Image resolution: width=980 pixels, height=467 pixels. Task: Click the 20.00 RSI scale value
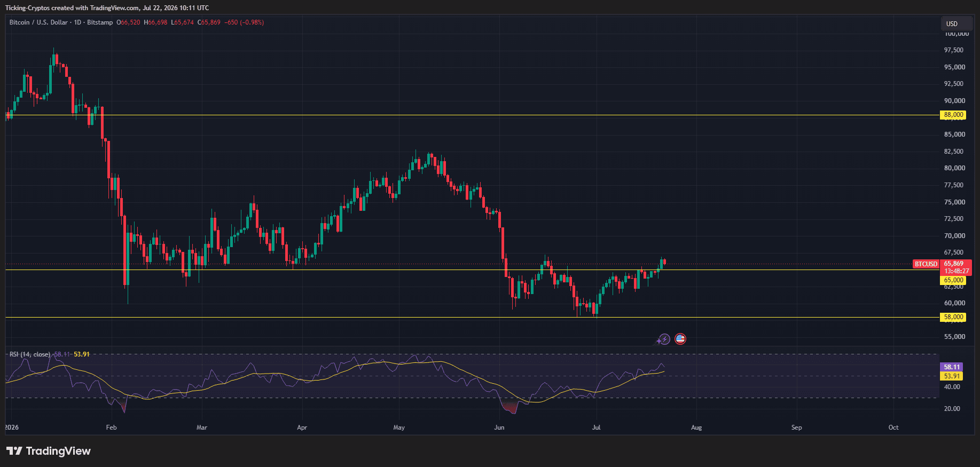coord(952,409)
